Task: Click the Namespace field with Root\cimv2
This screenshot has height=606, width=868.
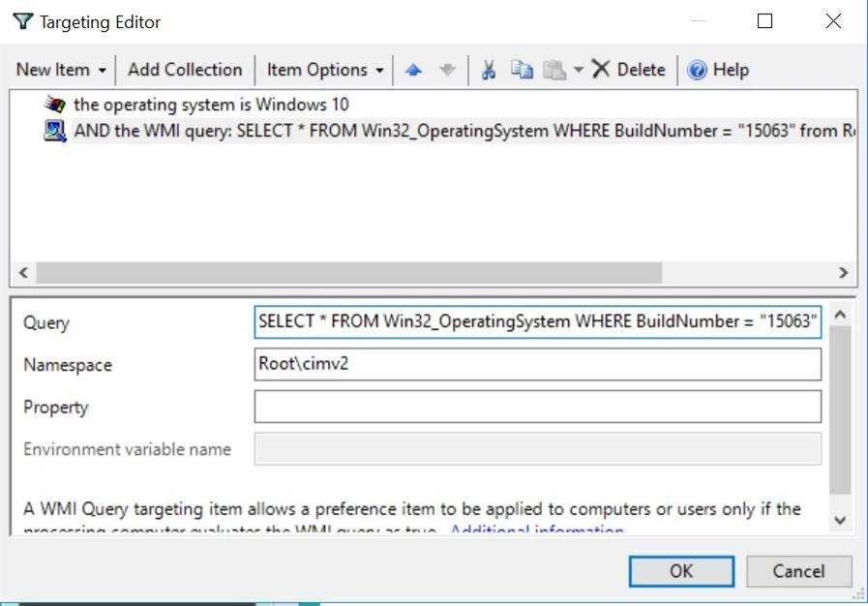Action: click(537, 365)
